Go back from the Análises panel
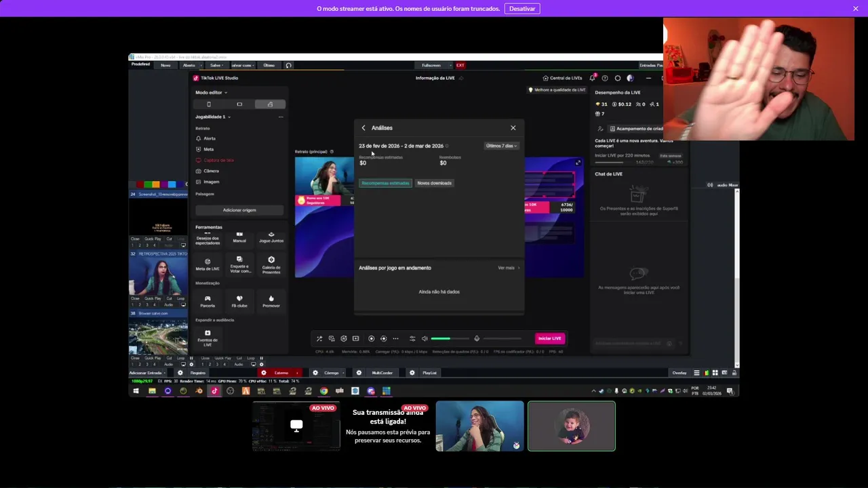The image size is (868, 488). tap(363, 128)
